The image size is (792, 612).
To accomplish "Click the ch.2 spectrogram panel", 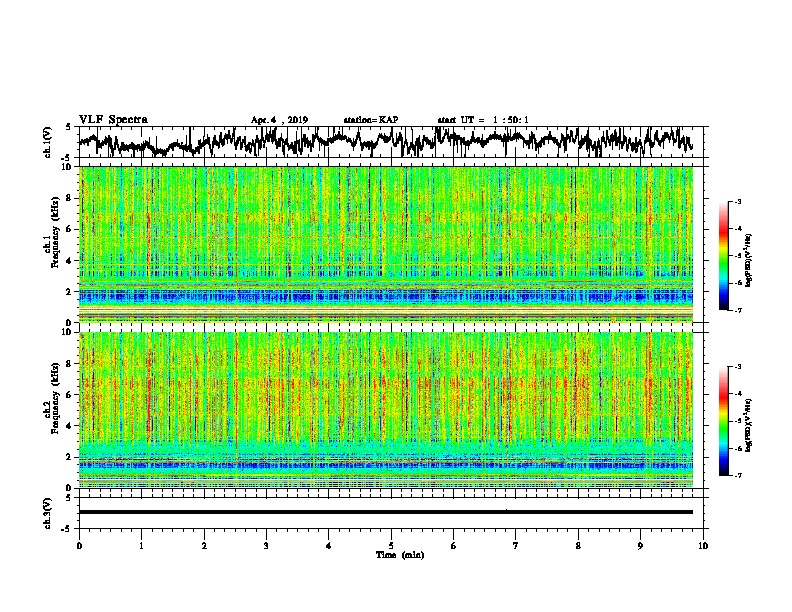I will coord(385,410).
